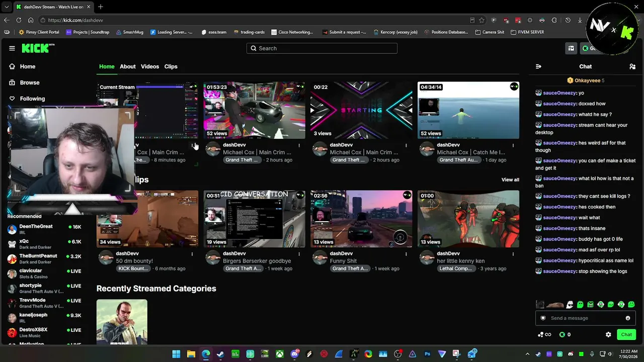Play the 02:56 Funny Shit clip thumbnail
This screenshot has width=644, height=362.
coord(361,219)
